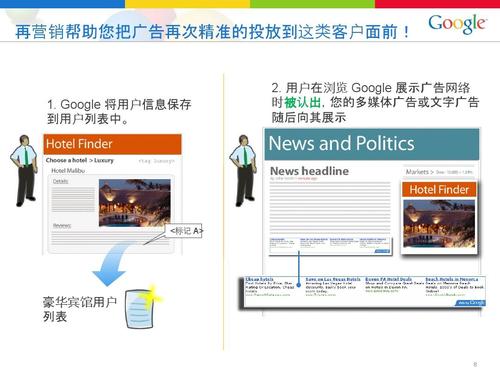Click the Google logo
The height and width of the screenshot is (375, 500).
(x=457, y=24)
